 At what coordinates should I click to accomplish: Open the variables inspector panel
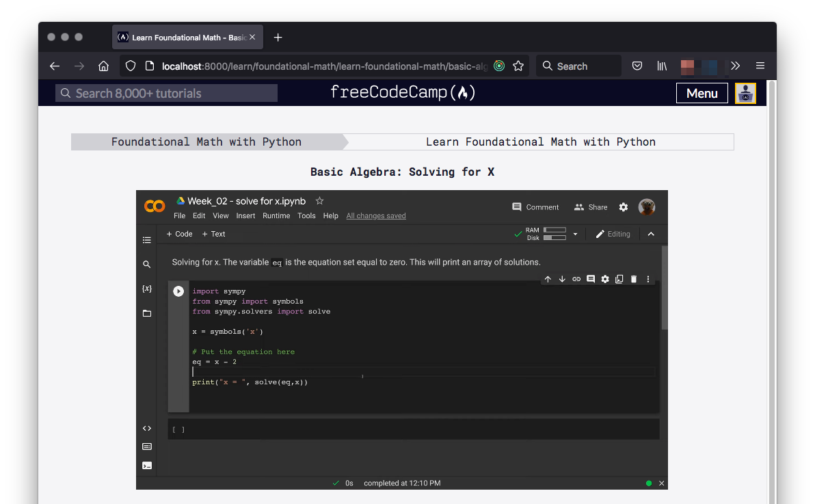click(x=146, y=288)
